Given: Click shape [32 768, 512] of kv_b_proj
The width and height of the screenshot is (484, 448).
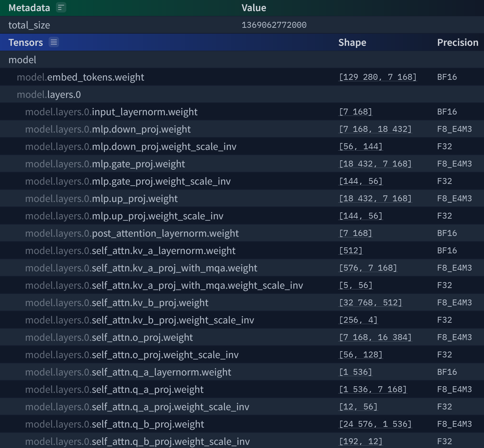Looking at the screenshot, I should [x=370, y=303].
